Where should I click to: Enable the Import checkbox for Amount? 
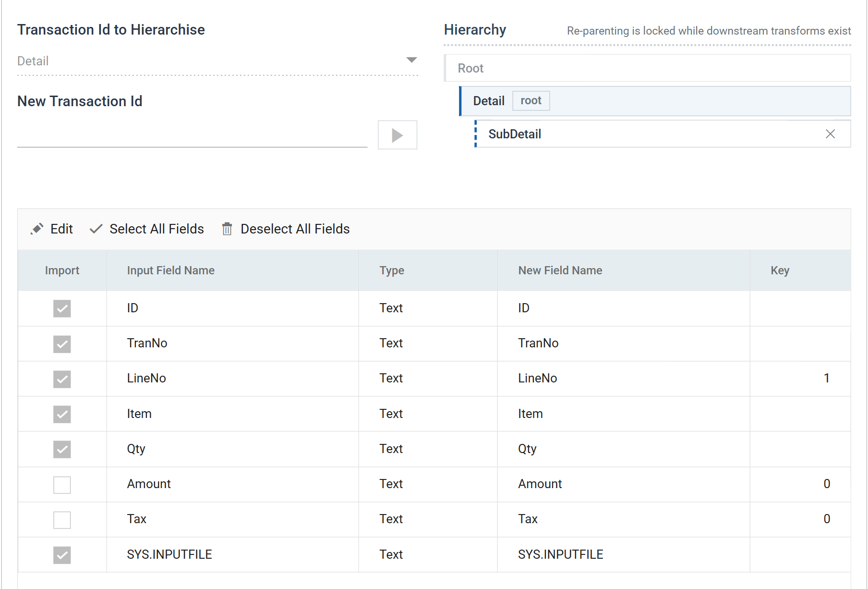pyautogui.click(x=62, y=485)
